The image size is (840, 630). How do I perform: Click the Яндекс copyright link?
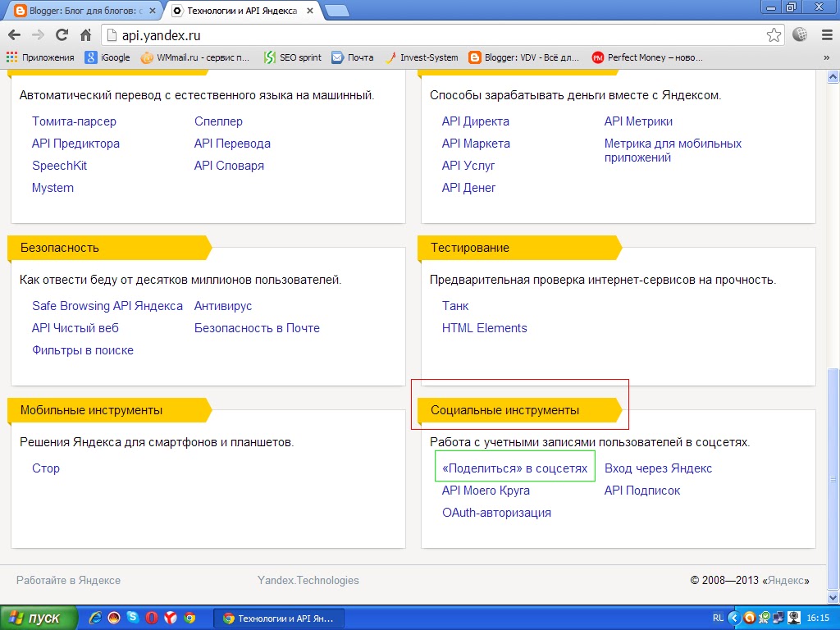pyautogui.click(x=786, y=580)
